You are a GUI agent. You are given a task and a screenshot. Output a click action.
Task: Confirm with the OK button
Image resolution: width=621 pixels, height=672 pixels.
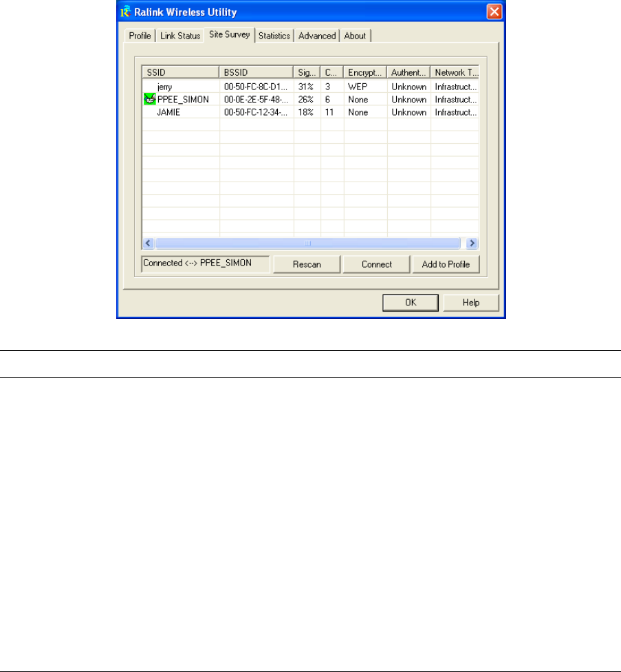pyautogui.click(x=411, y=303)
